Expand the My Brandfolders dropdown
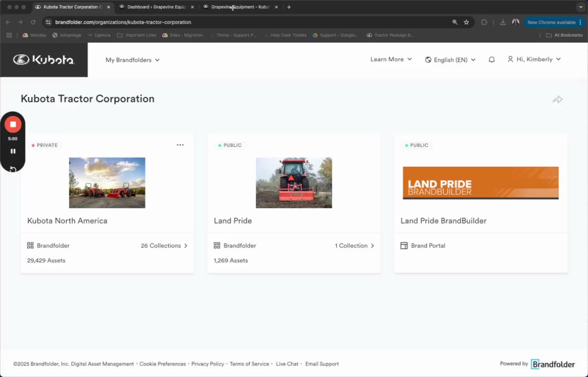The image size is (588, 377). point(133,60)
